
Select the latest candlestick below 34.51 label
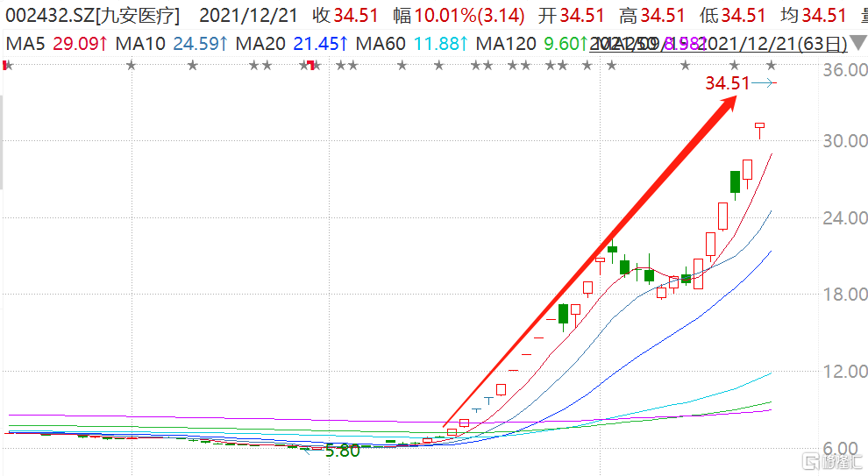click(759, 131)
